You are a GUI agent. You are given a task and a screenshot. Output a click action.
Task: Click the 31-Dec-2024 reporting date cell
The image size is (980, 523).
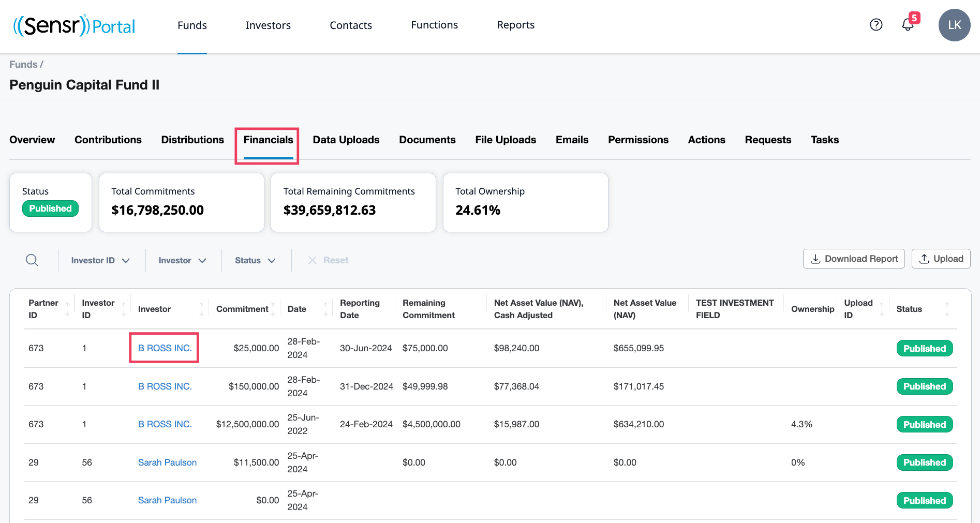click(366, 386)
